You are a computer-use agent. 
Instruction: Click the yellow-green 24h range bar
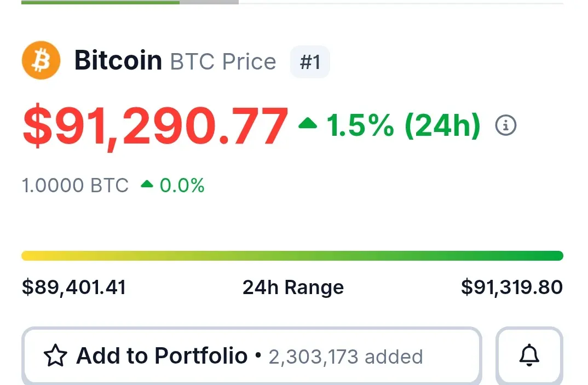click(x=292, y=256)
